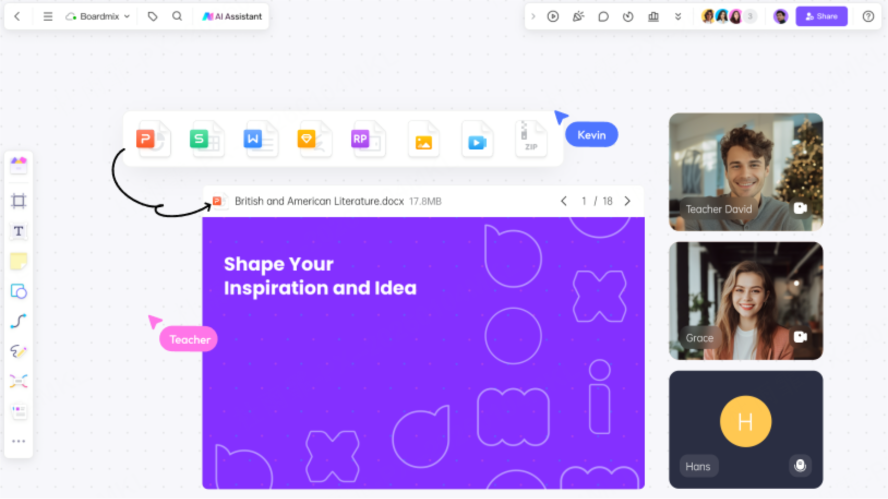Start presentation with the play icon

(553, 16)
